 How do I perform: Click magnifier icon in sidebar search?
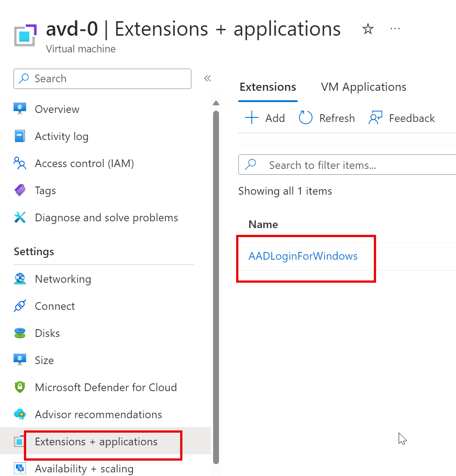click(x=23, y=78)
